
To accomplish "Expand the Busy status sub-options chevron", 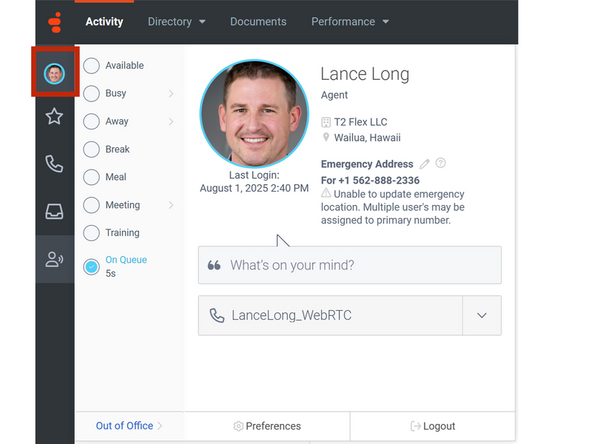I will point(171,93).
